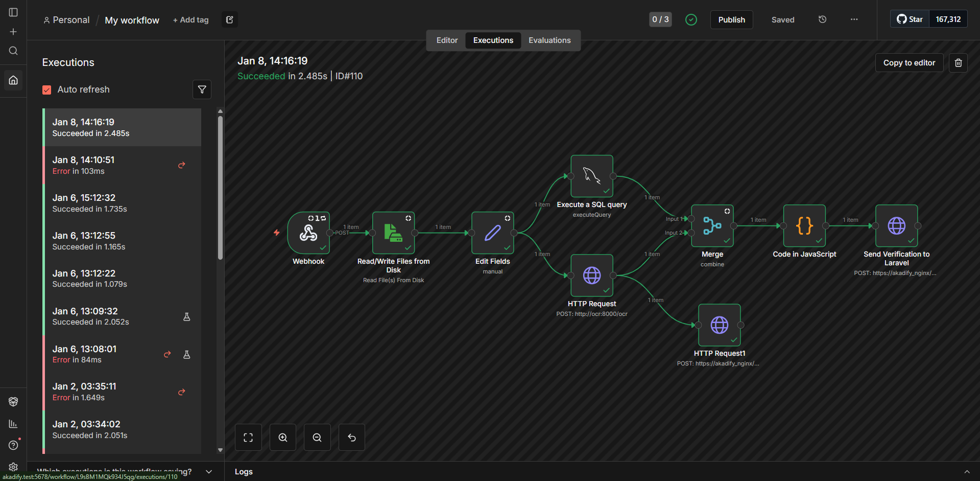Click Copy to editor button
This screenshot has height=481, width=980.
point(909,63)
